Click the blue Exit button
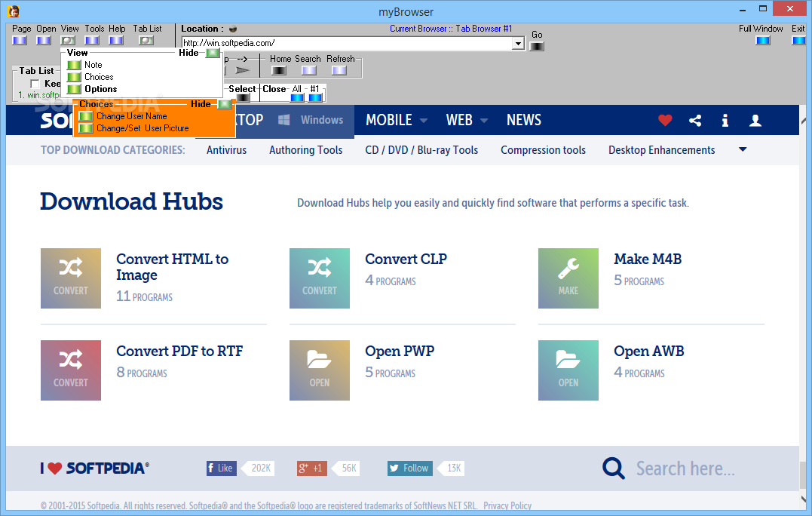This screenshot has height=516, width=812. tap(798, 41)
